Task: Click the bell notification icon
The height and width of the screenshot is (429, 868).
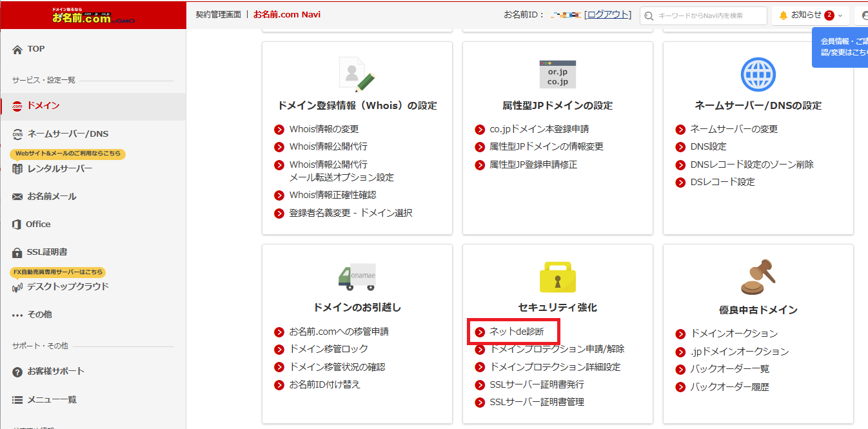Action: [784, 15]
